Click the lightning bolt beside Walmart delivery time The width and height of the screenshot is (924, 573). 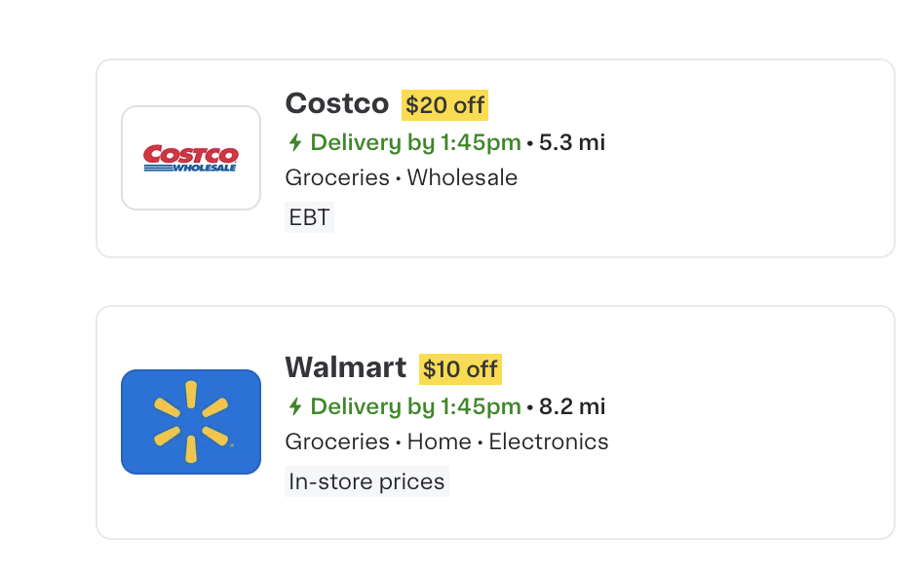click(x=293, y=406)
